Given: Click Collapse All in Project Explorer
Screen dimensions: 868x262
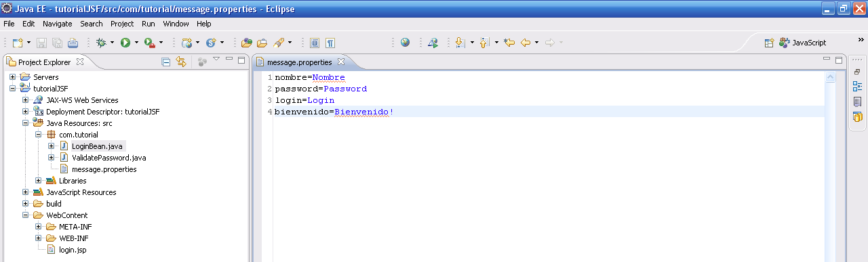Looking at the screenshot, I should (166, 62).
